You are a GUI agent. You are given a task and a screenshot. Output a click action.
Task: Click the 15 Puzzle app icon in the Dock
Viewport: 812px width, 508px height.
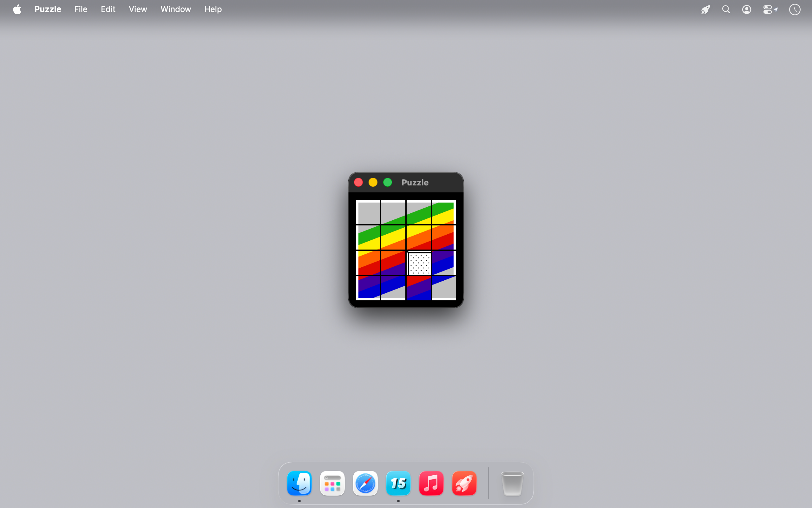click(398, 483)
